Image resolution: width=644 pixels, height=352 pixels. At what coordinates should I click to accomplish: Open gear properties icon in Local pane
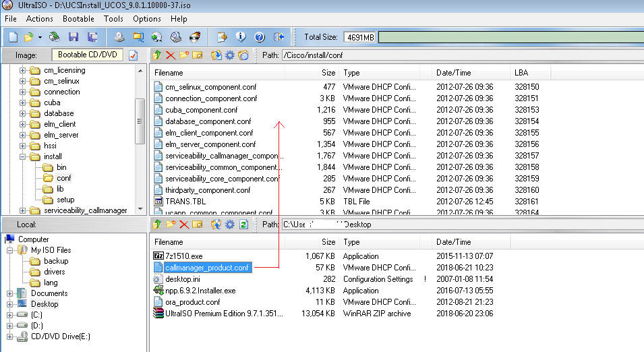(x=229, y=225)
